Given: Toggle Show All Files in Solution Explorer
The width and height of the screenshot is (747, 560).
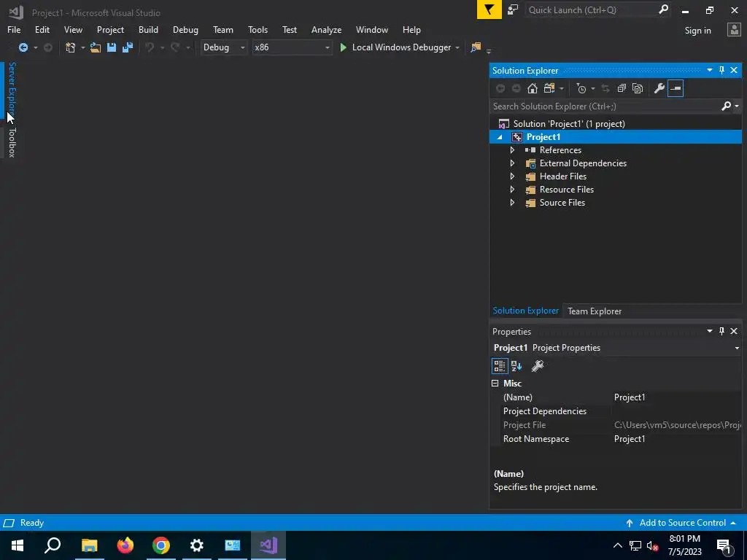Looking at the screenshot, I should (638, 88).
